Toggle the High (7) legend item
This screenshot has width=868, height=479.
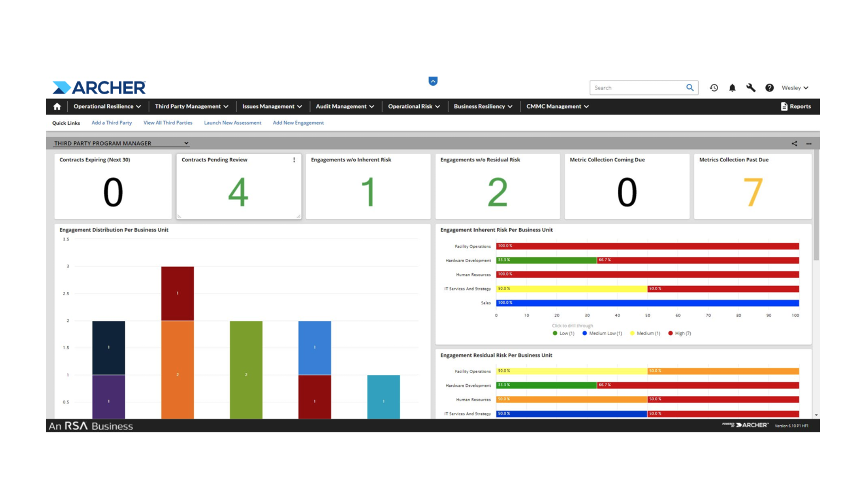tap(680, 334)
